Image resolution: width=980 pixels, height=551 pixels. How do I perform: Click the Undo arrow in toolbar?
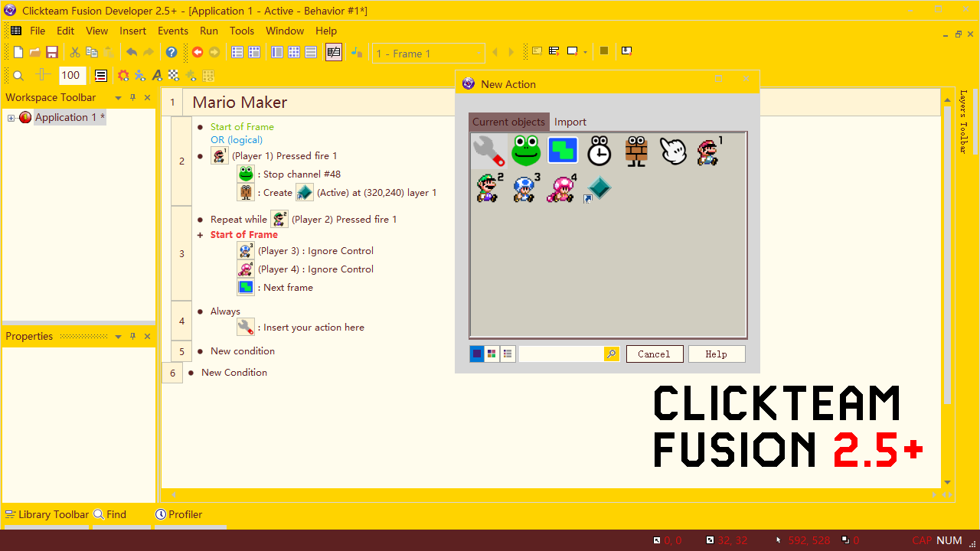point(132,52)
